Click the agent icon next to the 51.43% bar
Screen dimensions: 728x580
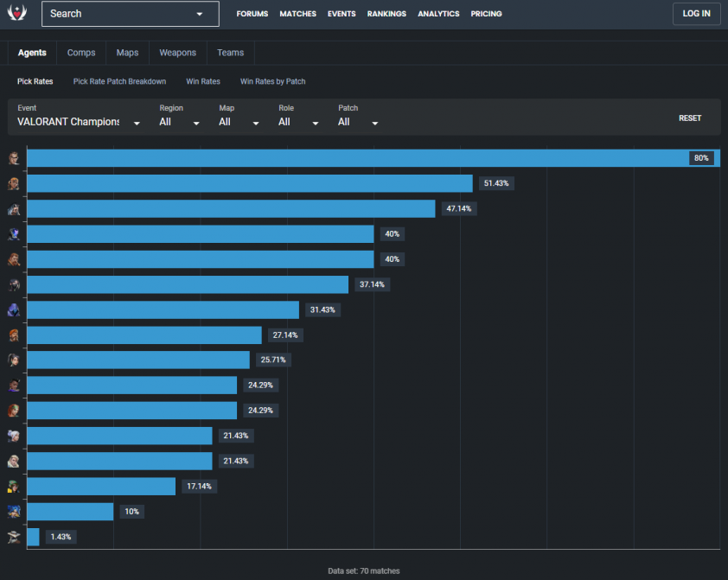click(x=14, y=183)
